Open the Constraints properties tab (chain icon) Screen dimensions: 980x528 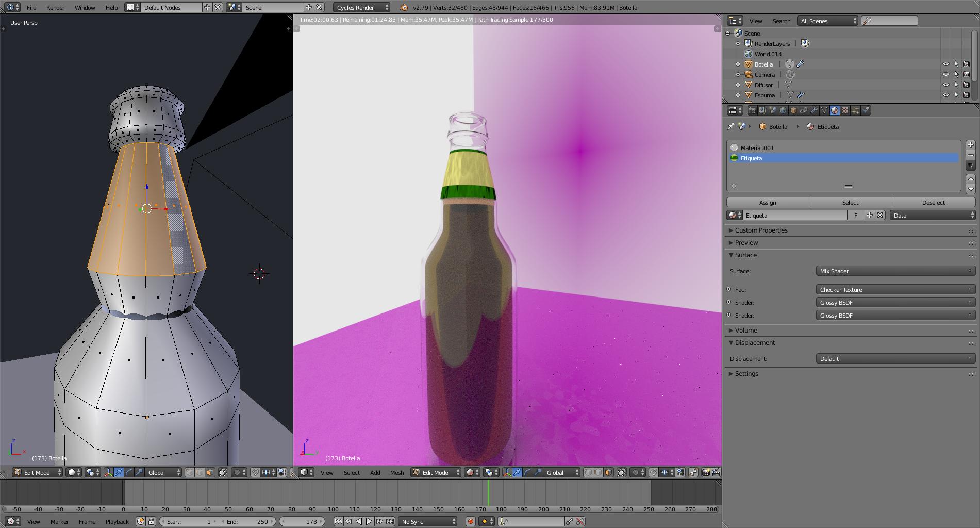804,110
